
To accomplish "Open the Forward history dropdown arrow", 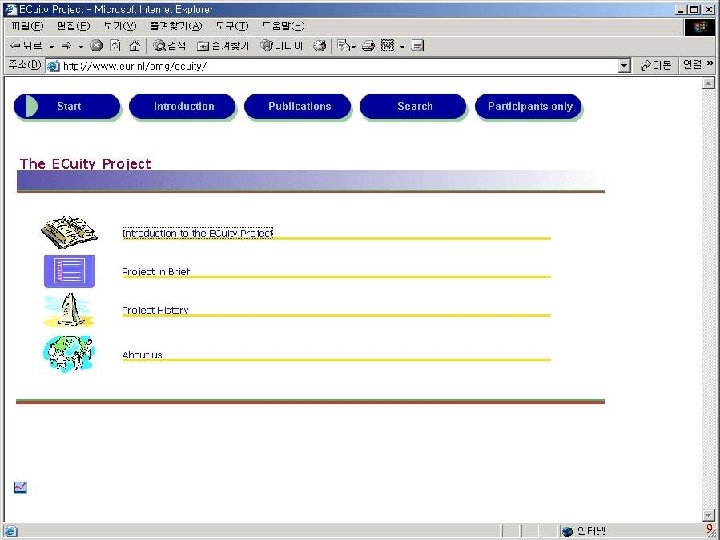I will point(81,46).
